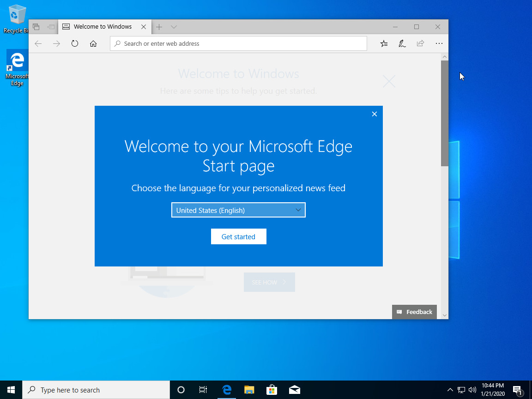Select the Microsoft Edge desktop shortcut

point(17,68)
